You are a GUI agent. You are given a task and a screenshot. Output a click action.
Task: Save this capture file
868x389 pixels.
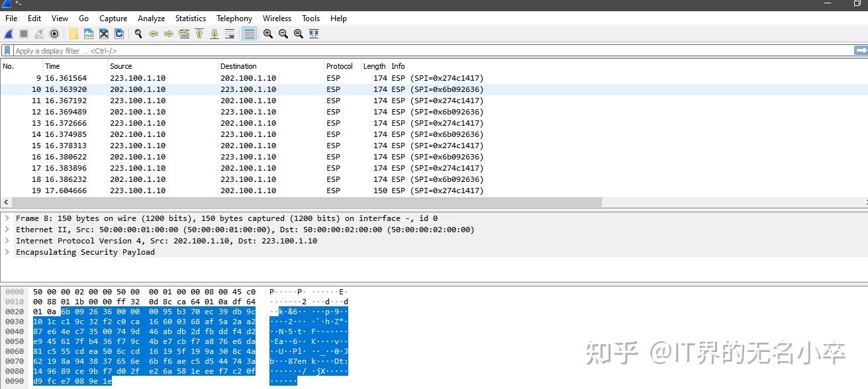pos(89,34)
